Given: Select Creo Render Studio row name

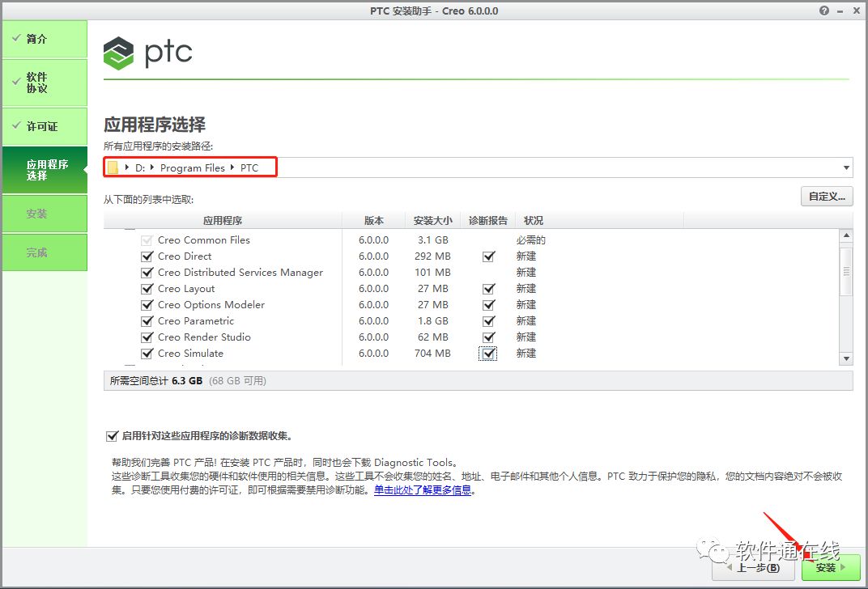Looking at the screenshot, I should pyautogui.click(x=204, y=337).
